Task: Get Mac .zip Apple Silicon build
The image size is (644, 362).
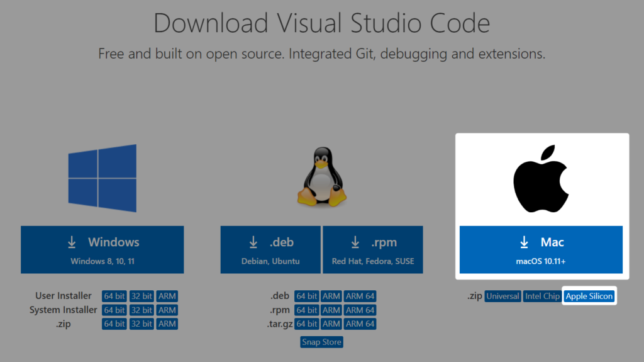Action: (589, 296)
